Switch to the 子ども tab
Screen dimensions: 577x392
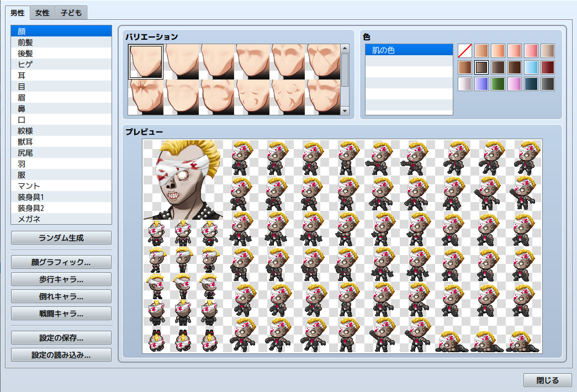coord(70,12)
